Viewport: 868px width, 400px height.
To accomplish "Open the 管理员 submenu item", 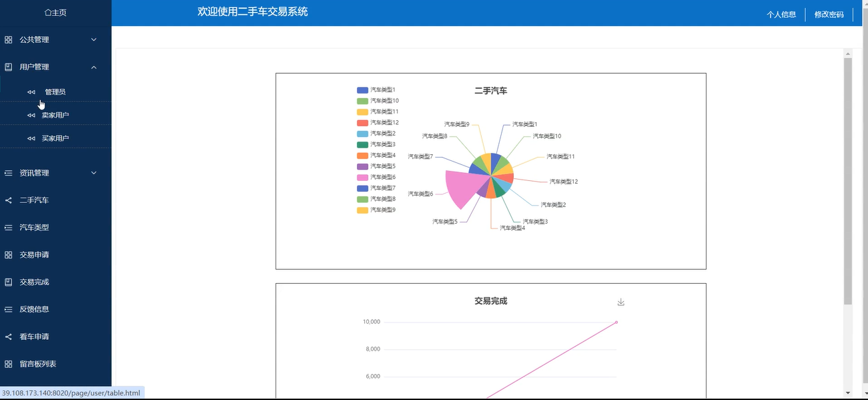I will (x=55, y=91).
